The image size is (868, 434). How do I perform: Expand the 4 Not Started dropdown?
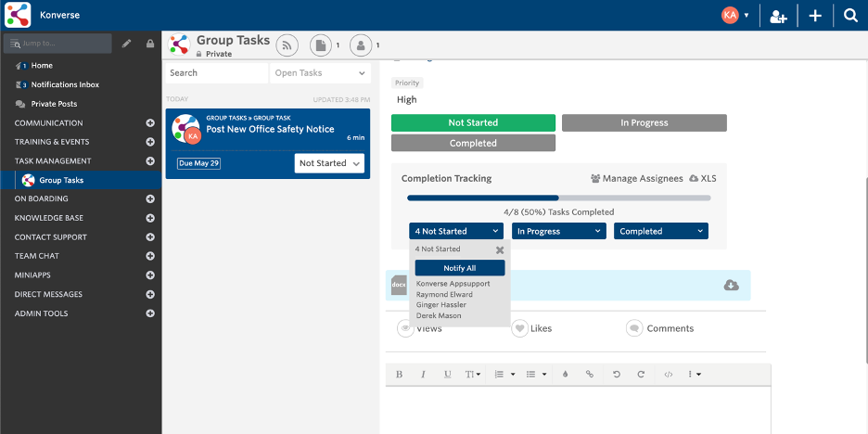tap(456, 231)
